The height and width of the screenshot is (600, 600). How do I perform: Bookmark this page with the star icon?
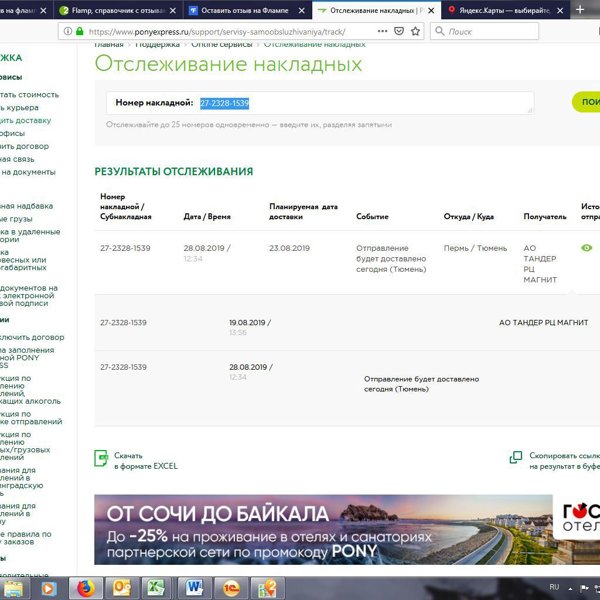click(x=415, y=31)
